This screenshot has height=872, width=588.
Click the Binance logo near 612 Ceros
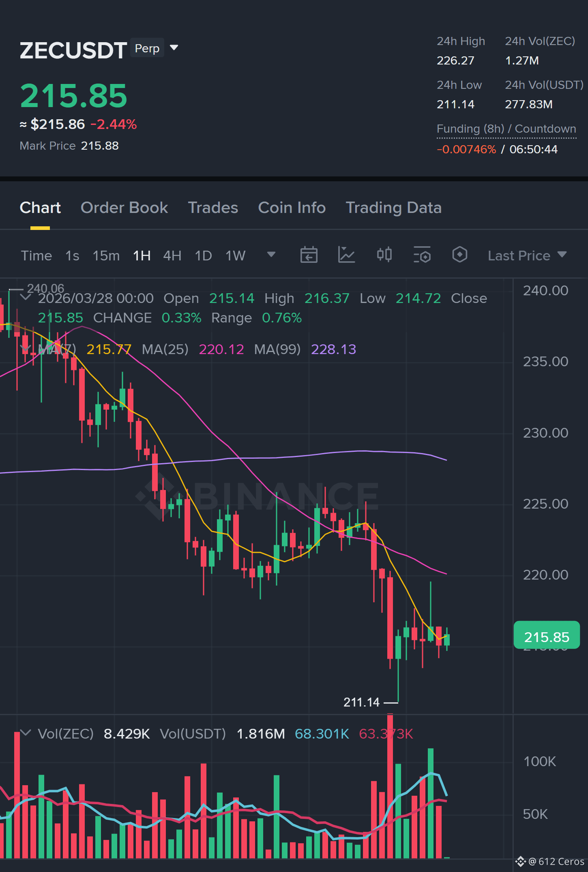point(520,861)
